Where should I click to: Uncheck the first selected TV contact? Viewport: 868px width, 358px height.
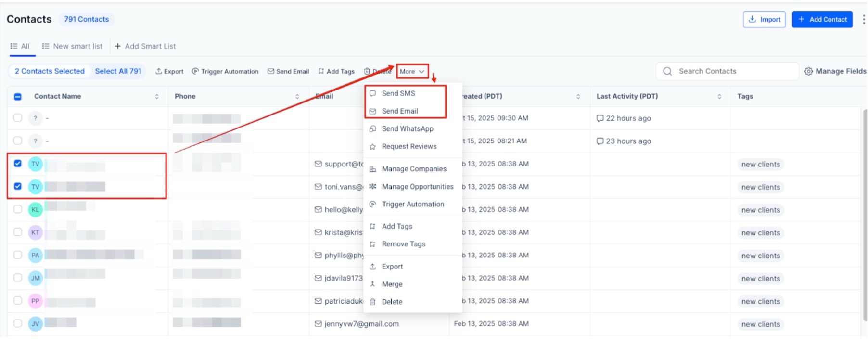[x=18, y=164]
